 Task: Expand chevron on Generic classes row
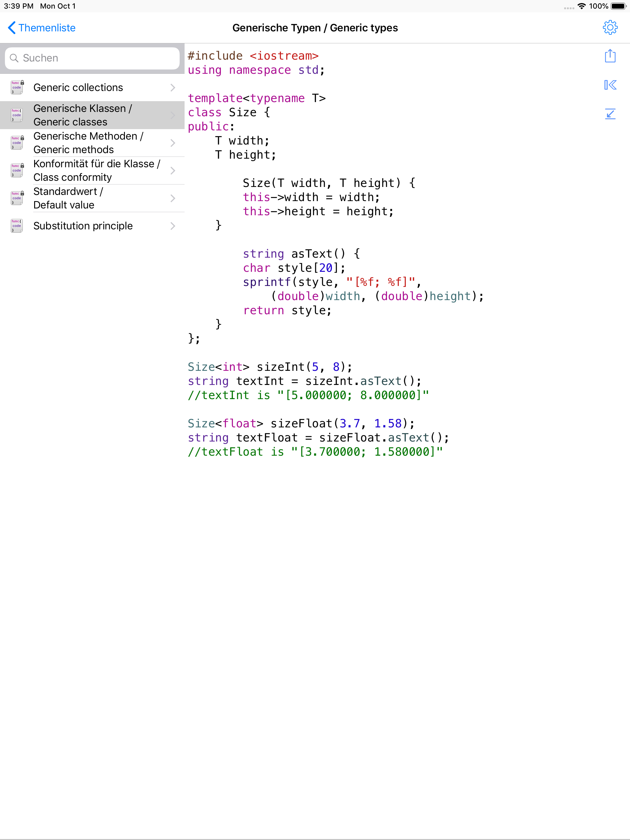point(173,115)
